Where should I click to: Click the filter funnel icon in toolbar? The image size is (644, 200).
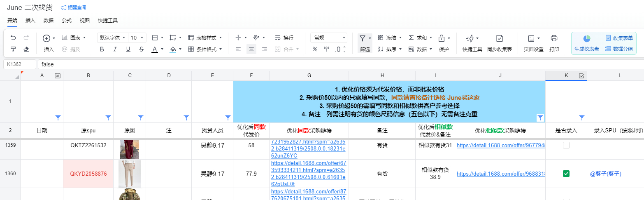point(362,38)
